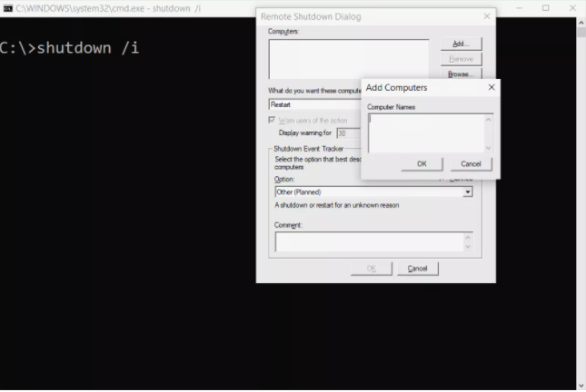The image size is (586, 392).
Task: Click the Add Computers dialog title
Action: [396, 87]
